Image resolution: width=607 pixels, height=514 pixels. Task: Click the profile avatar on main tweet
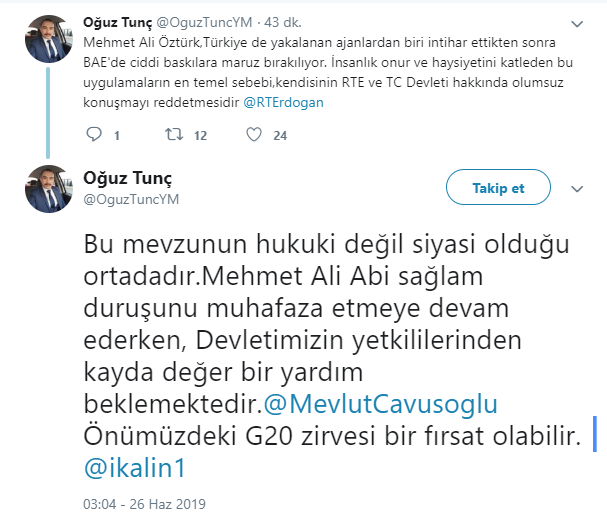coord(47,188)
